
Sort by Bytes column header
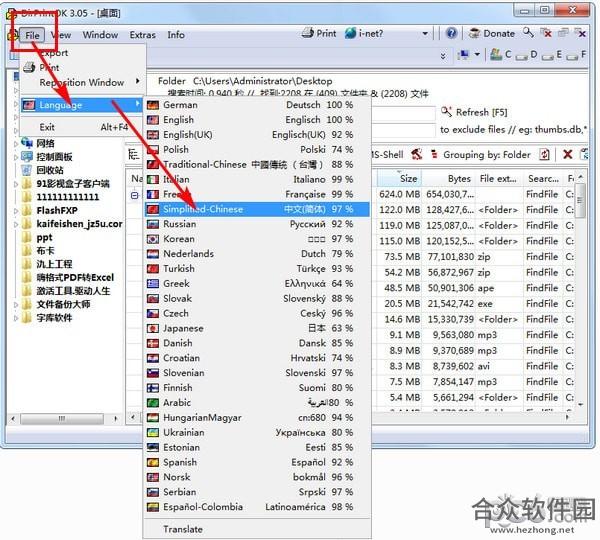pyautogui.click(x=448, y=179)
